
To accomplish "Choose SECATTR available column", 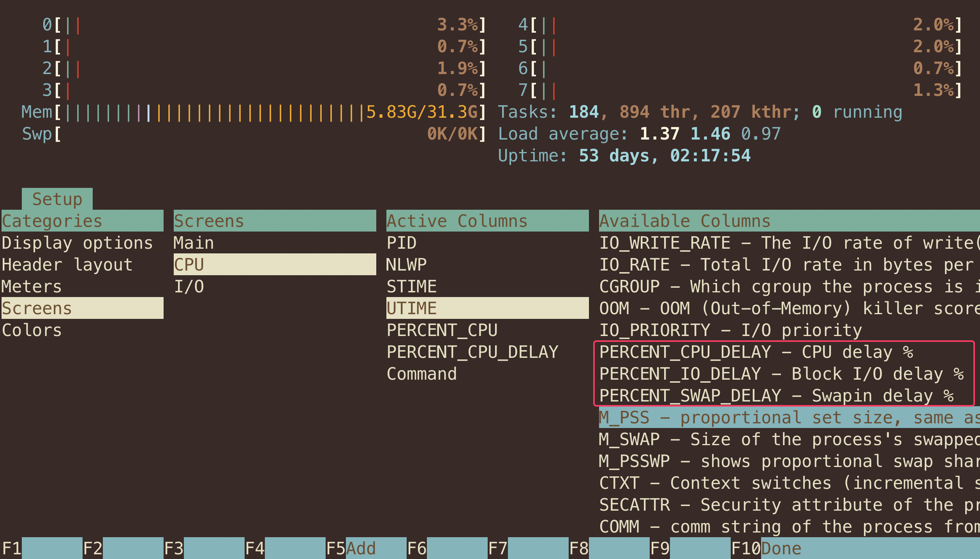I will pyautogui.click(x=789, y=505).
